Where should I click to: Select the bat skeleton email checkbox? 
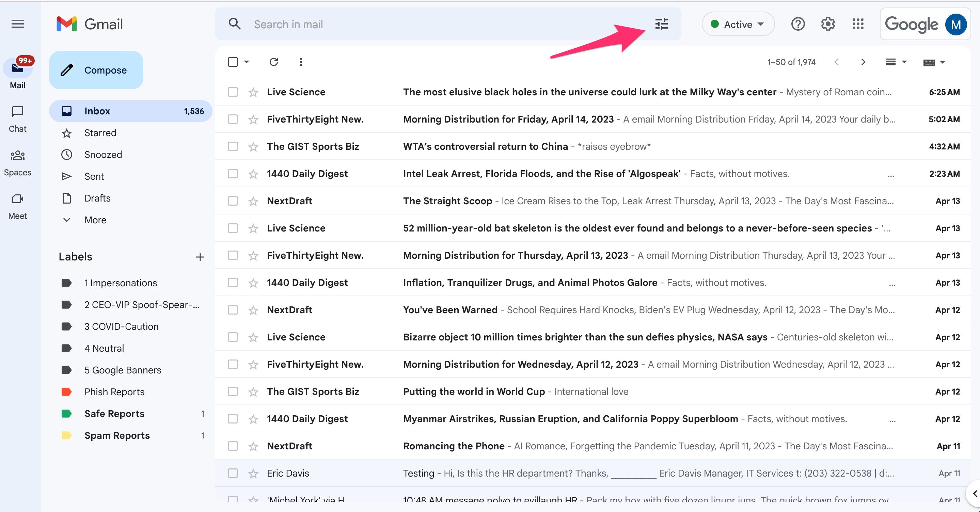click(233, 228)
